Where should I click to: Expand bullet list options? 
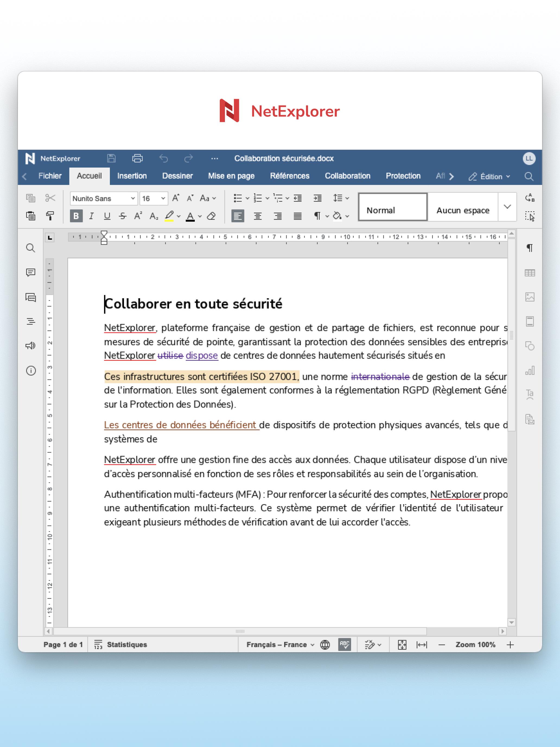point(247,198)
